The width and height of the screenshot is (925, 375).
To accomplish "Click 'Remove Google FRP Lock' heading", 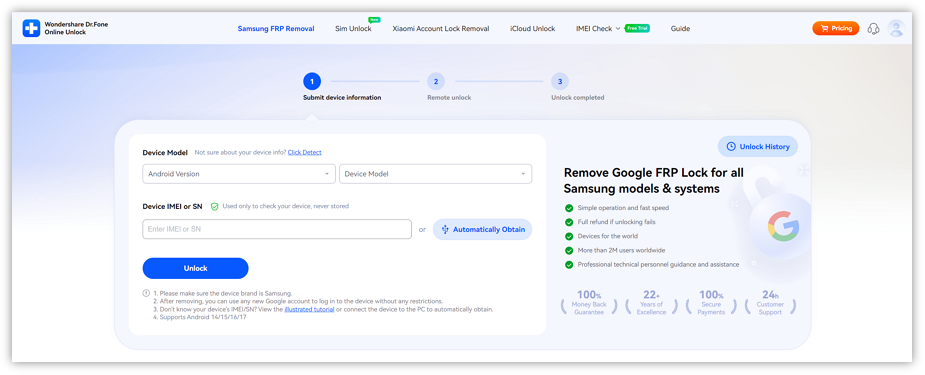I will pos(654,181).
